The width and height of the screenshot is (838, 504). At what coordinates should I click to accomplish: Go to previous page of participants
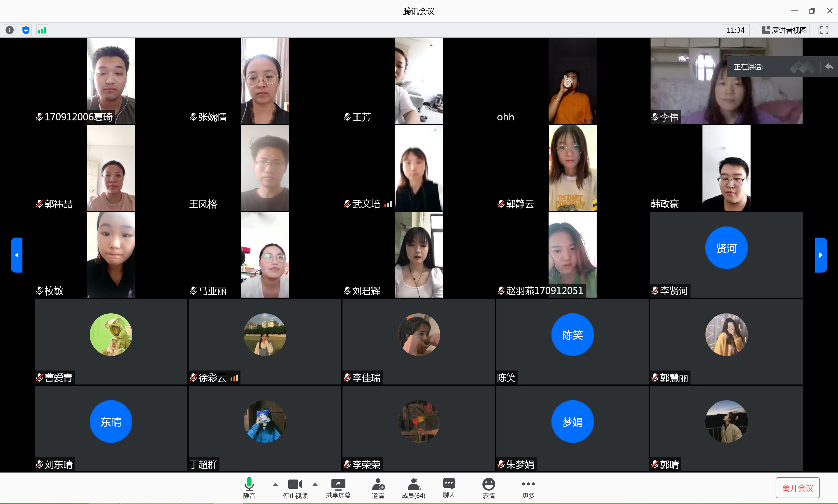click(17, 255)
